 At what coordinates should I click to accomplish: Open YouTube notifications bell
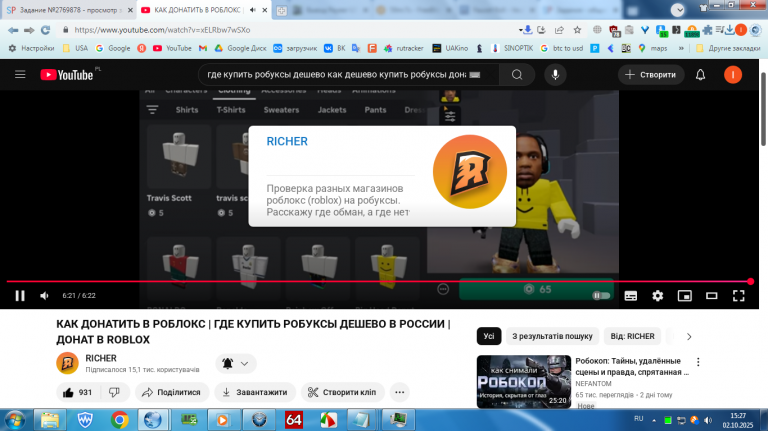[x=700, y=74]
